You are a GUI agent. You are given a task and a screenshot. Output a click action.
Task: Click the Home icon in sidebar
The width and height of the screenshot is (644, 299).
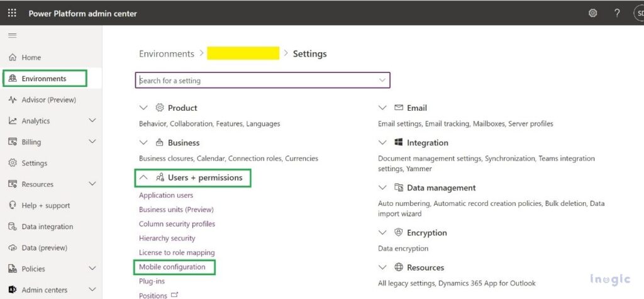(13, 57)
